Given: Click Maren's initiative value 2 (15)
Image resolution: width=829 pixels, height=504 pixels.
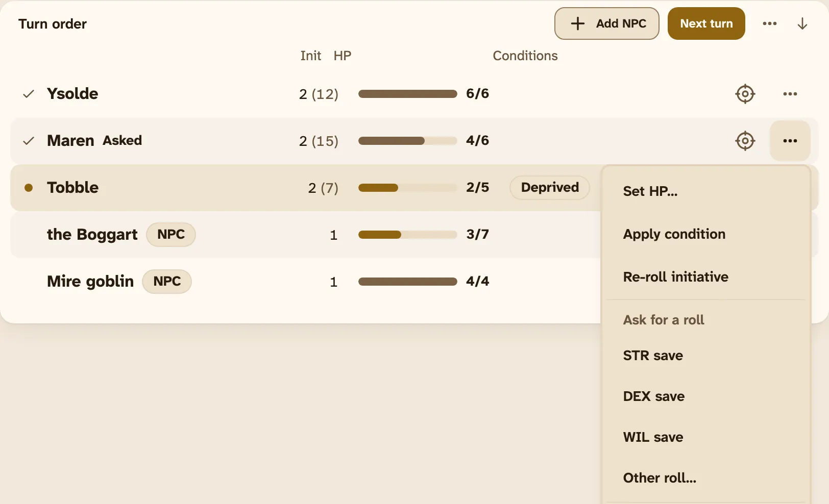Looking at the screenshot, I should point(319,141).
